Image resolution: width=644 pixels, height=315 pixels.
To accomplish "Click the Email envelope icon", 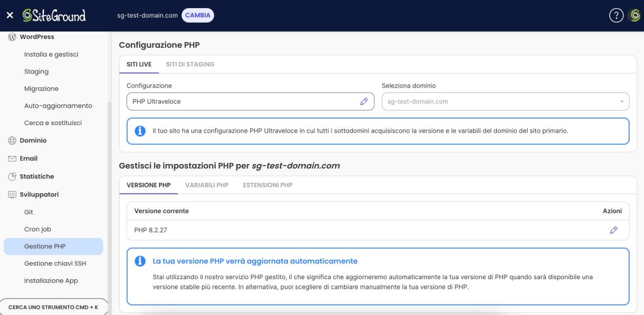I will coord(13,158).
